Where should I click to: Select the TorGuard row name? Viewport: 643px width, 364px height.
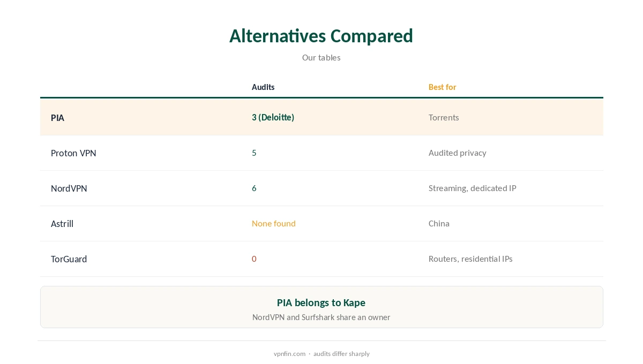point(69,259)
